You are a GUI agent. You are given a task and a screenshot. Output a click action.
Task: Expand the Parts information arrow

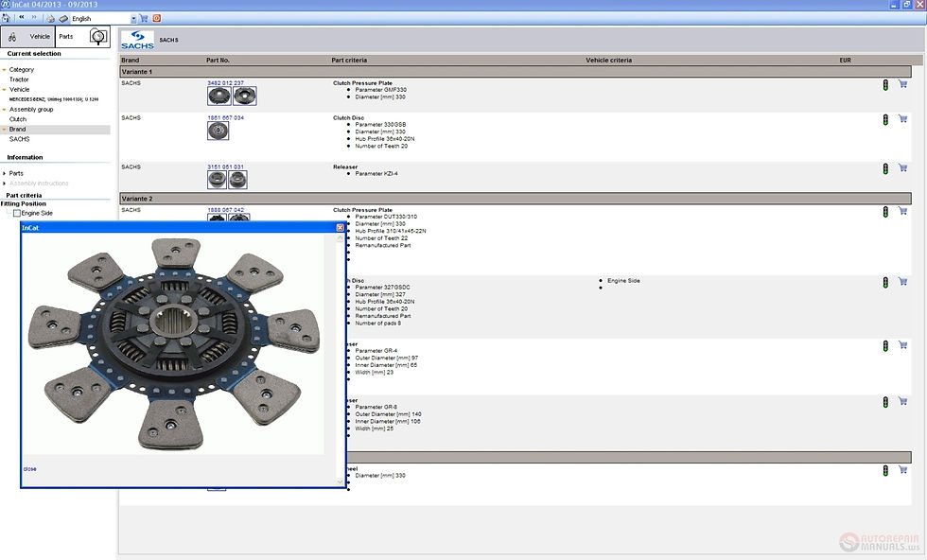click(4, 174)
